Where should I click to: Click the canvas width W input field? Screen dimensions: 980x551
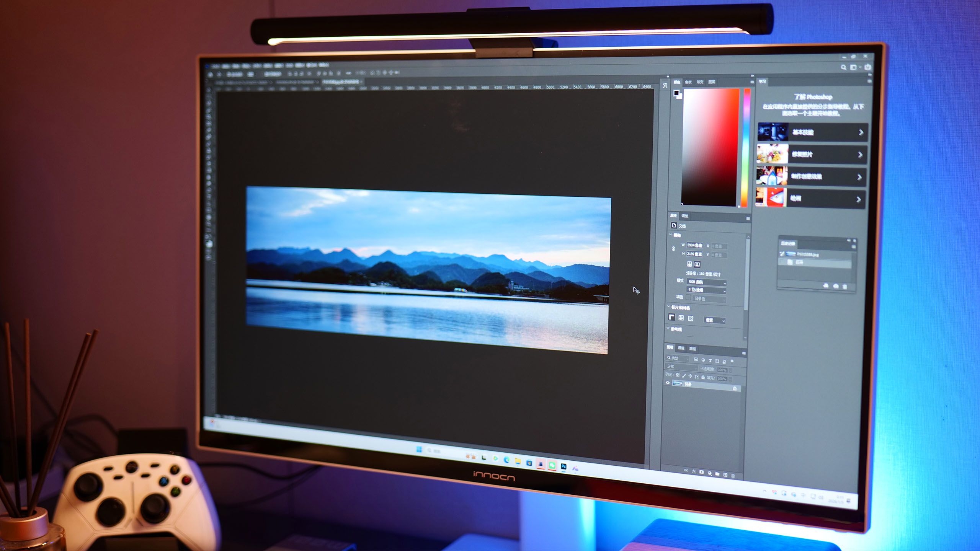coord(694,245)
